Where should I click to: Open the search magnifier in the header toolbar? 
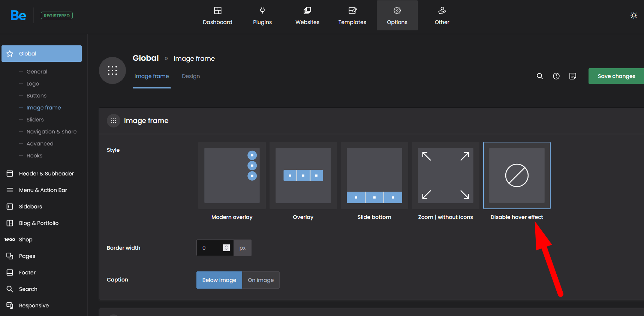539,76
